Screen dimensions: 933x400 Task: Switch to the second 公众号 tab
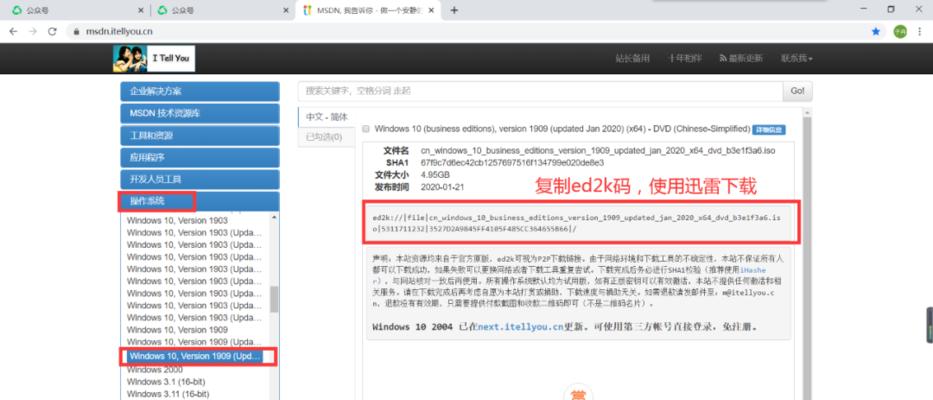click(x=221, y=11)
